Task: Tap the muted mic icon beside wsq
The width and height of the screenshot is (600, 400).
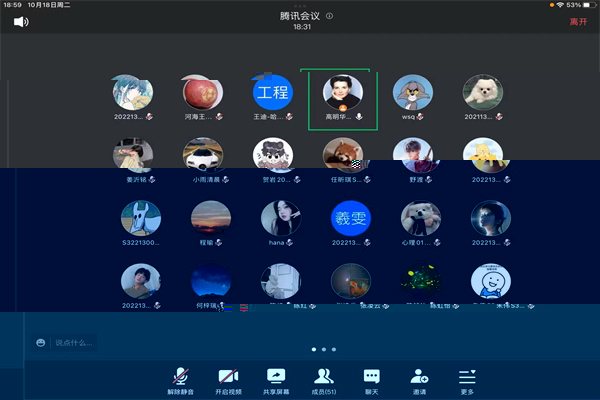Action: point(420,116)
